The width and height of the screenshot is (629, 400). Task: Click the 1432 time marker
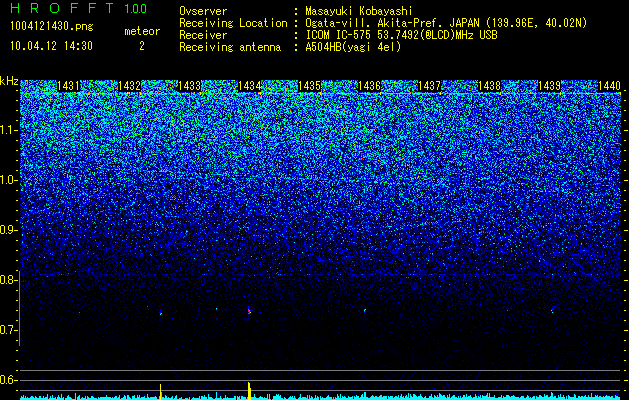129,86
